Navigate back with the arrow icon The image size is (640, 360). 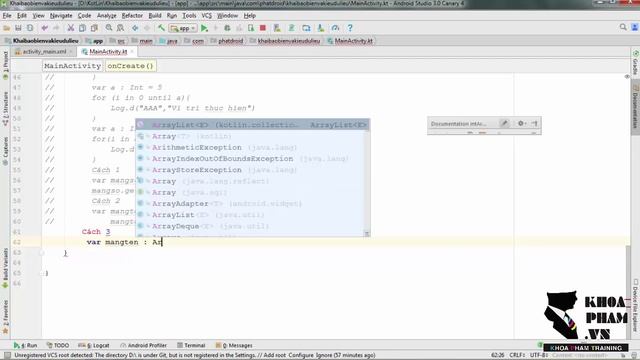(135, 28)
